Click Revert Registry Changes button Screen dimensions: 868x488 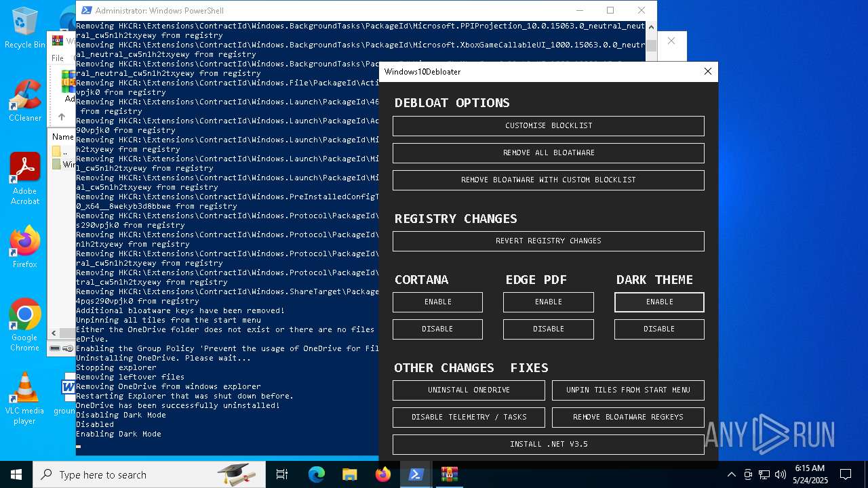point(549,241)
